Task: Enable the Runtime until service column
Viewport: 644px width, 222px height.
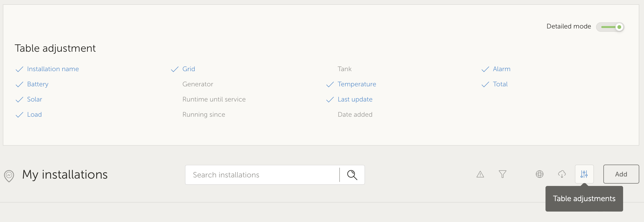Action: pos(214,99)
